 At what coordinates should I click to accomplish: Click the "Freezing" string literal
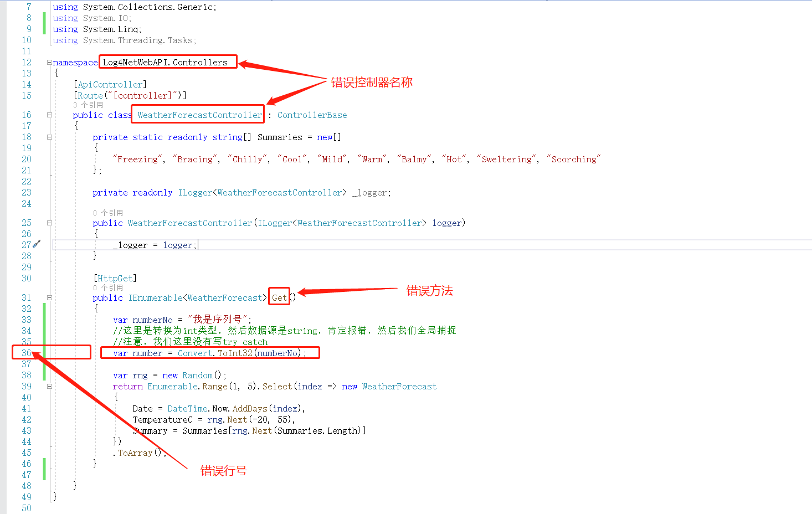(x=137, y=160)
